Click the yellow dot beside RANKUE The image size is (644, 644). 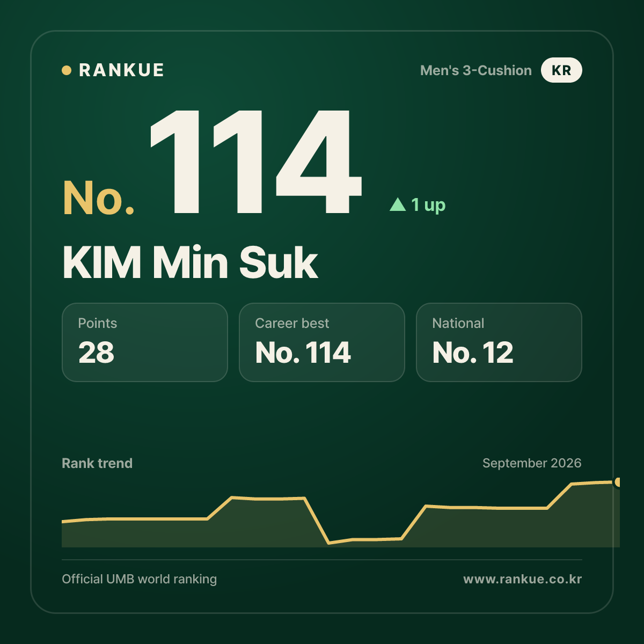pos(67,70)
